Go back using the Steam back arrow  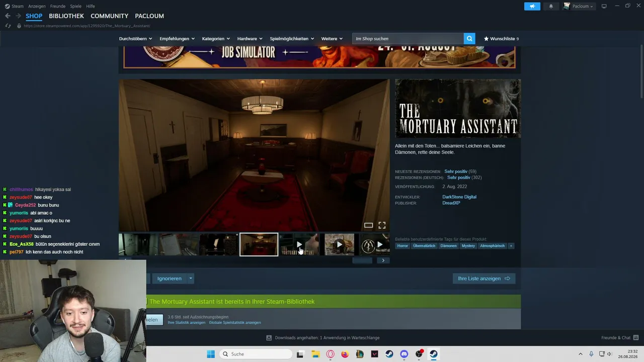pyautogui.click(x=8, y=16)
